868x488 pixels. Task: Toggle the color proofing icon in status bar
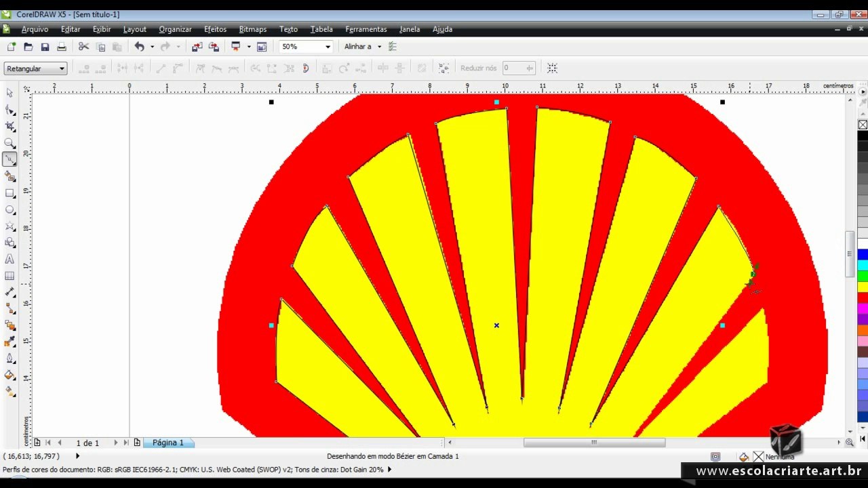tap(715, 457)
